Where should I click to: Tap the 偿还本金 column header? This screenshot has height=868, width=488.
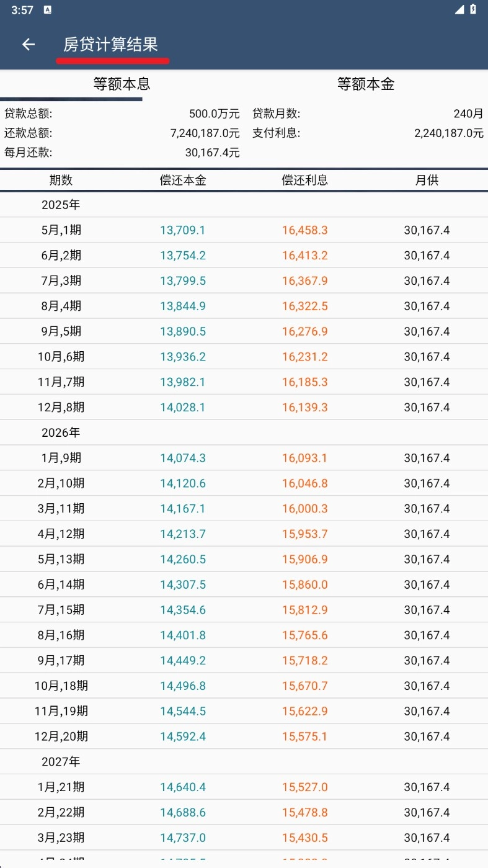(x=182, y=180)
